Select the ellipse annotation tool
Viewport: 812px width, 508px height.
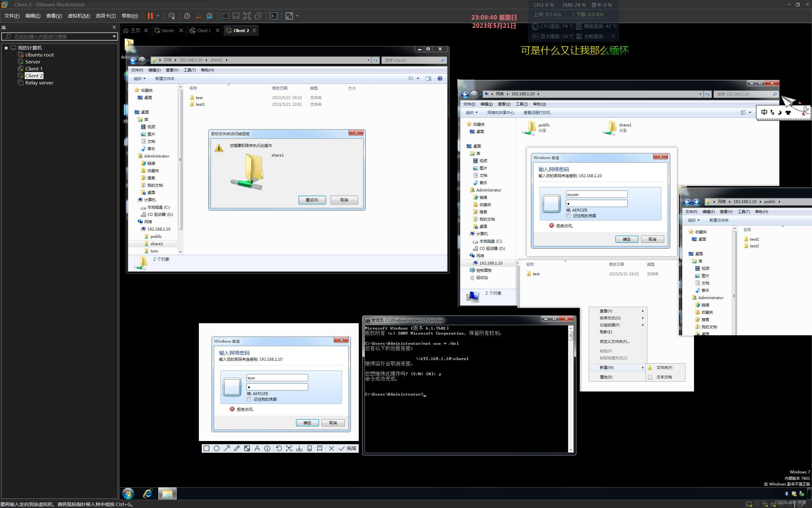click(216, 448)
